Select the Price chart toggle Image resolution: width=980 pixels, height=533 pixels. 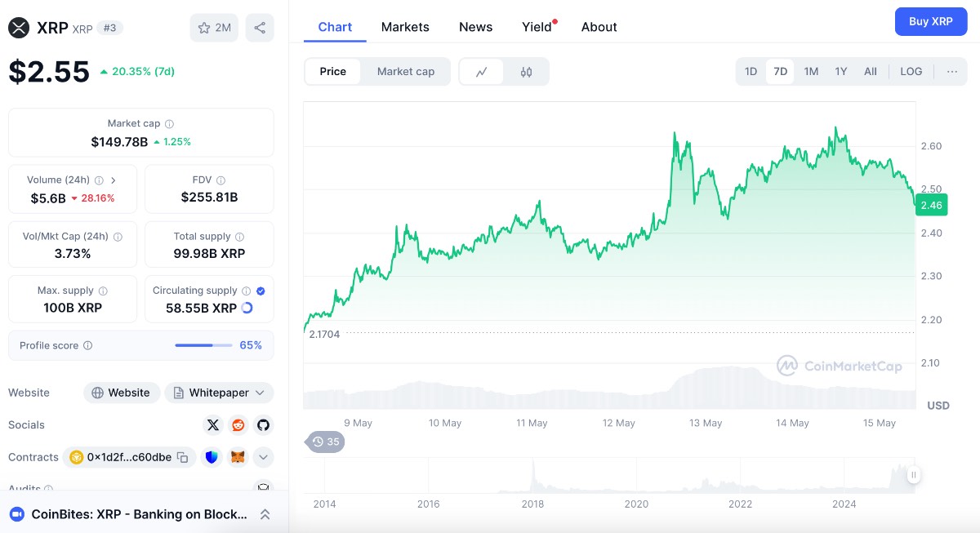pyautogui.click(x=333, y=72)
